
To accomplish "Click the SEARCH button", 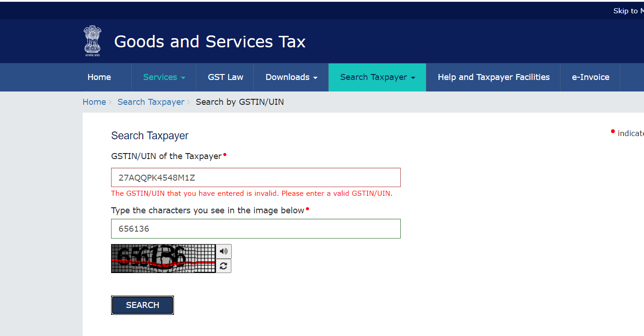I will [142, 305].
